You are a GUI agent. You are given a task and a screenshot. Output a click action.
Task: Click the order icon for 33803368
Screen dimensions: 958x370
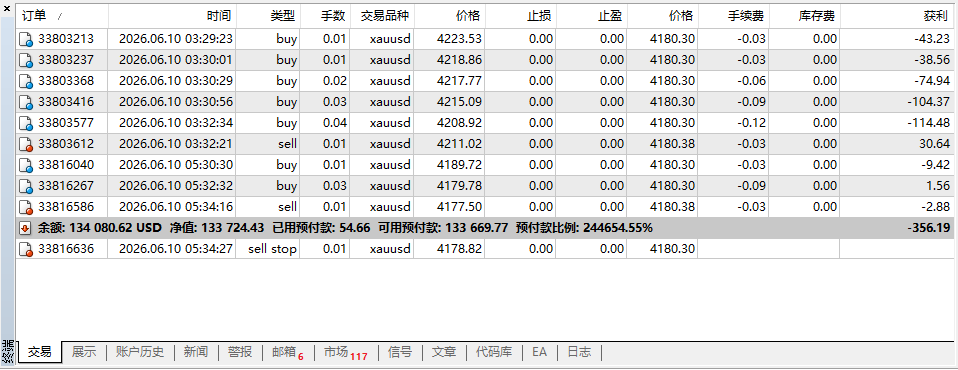point(26,81)
